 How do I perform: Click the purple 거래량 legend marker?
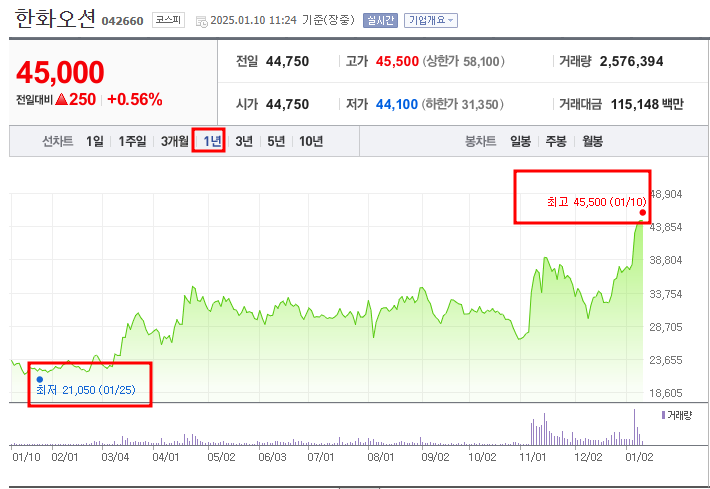click(x=663, y=415)
